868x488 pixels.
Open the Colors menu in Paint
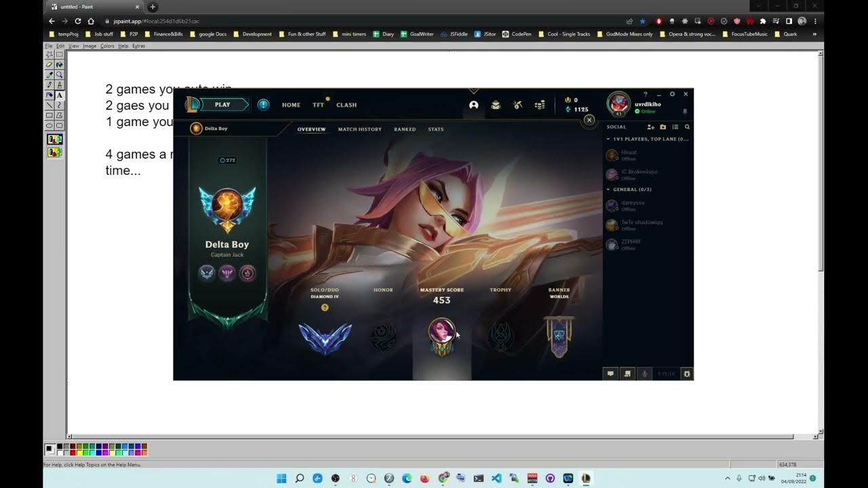[107, 46]
